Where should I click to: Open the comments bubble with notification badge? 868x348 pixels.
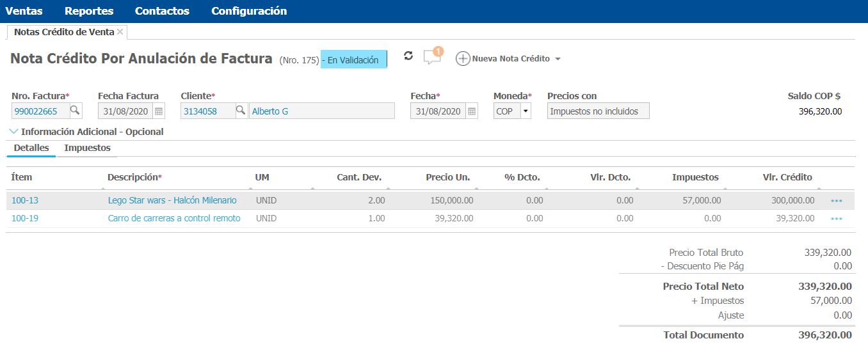click(432, 58)
